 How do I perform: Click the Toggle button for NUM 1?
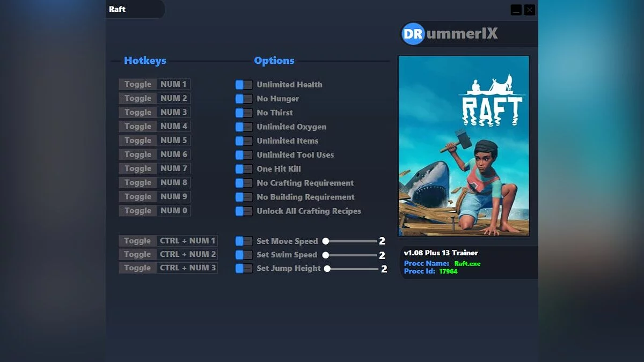pos(137,84)
